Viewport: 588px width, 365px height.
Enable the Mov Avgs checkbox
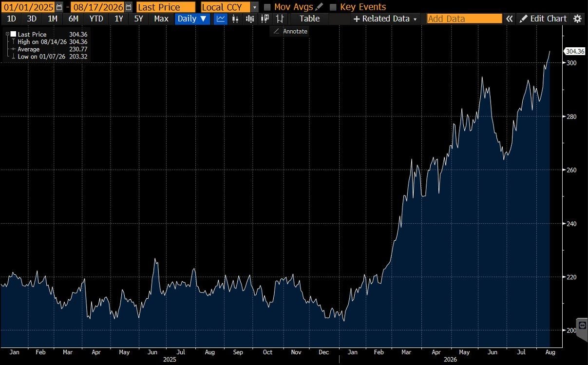[x=267, y=7]
